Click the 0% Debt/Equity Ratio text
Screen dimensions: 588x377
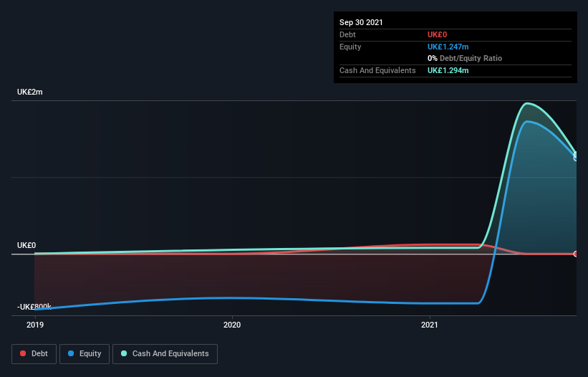(465, 59)
